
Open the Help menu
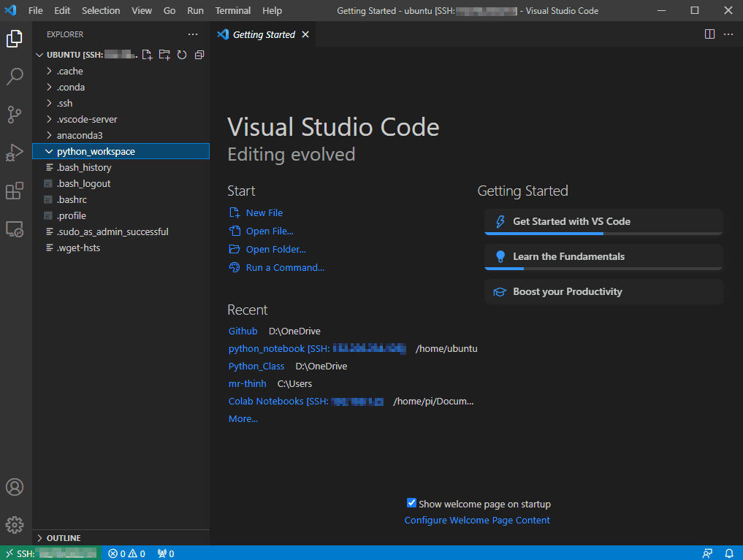coord(272,10)
